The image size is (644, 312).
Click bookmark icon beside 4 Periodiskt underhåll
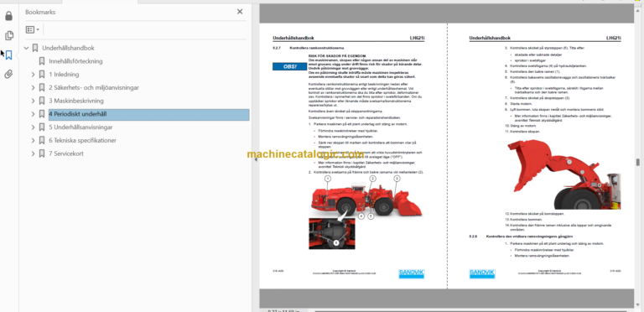coord(42,114)
